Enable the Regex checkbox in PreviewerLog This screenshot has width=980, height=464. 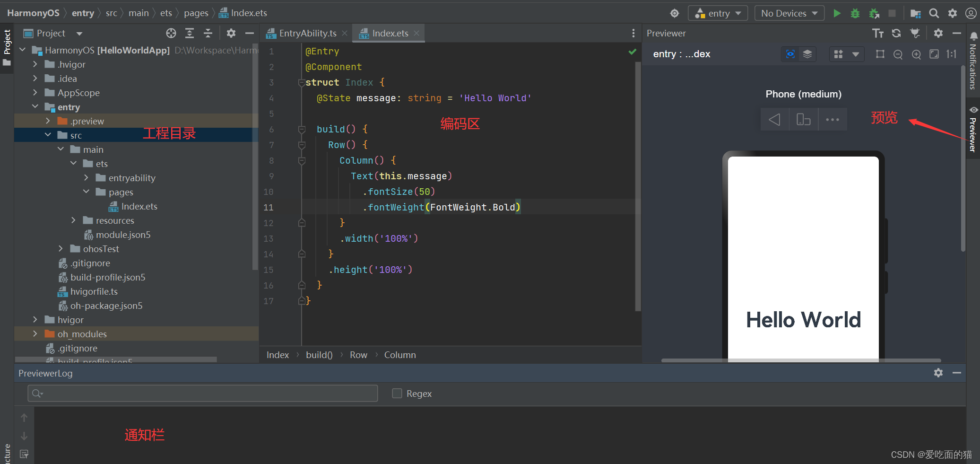(397, 393)
